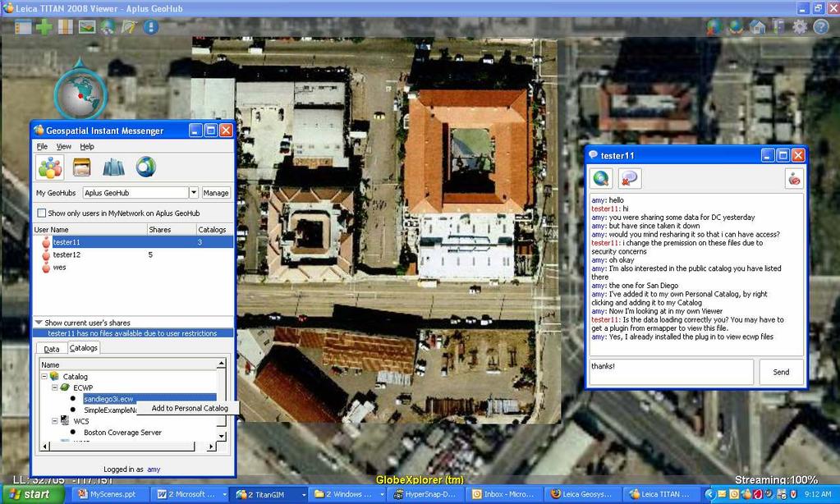Click the chat message input containing thanks!
The width and height of the screenshot is (840, 504).
671,372
